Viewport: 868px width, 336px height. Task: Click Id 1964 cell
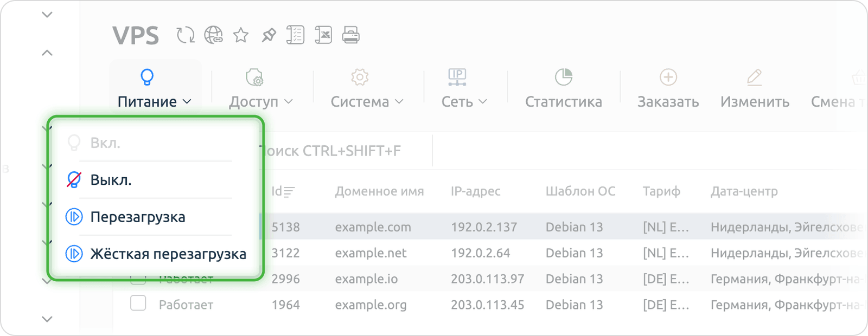[286, 305]
